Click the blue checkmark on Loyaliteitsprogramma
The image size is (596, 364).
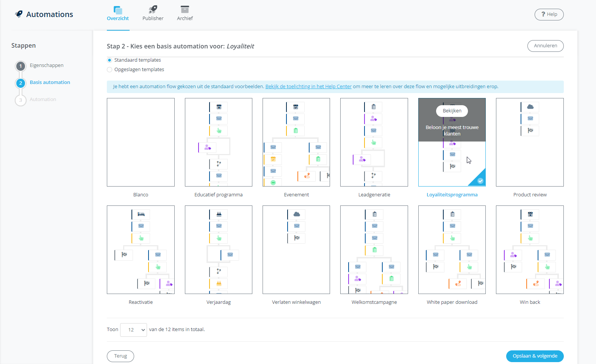tap(480, 181)
